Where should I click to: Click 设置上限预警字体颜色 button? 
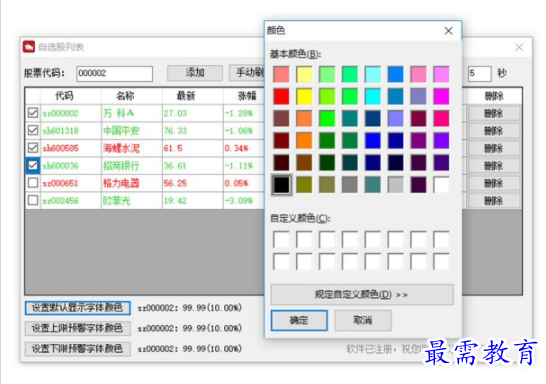point(78,328)
